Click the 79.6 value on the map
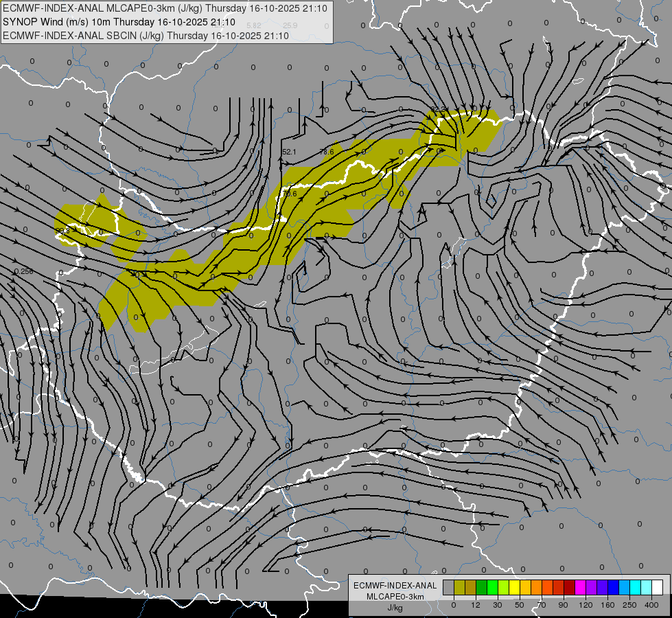This screenshot has width=672, height=618. coord(290,194)
